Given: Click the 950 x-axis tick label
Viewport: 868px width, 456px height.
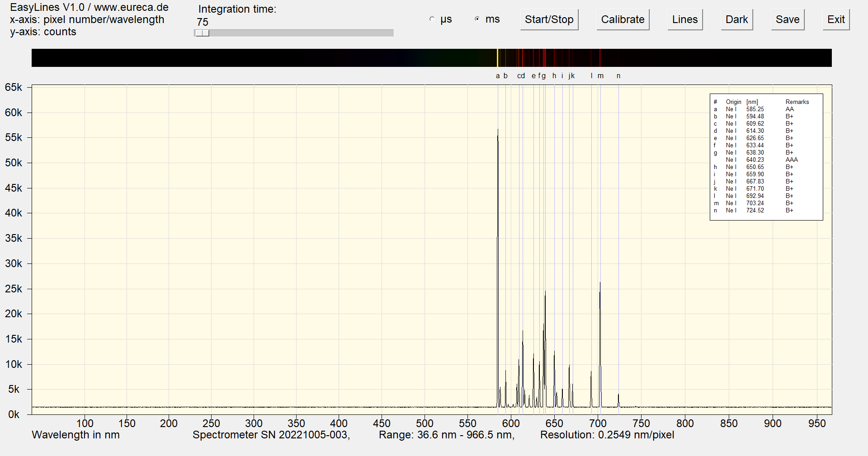Looking at the screenshot, I should click(x=817, y=423).
